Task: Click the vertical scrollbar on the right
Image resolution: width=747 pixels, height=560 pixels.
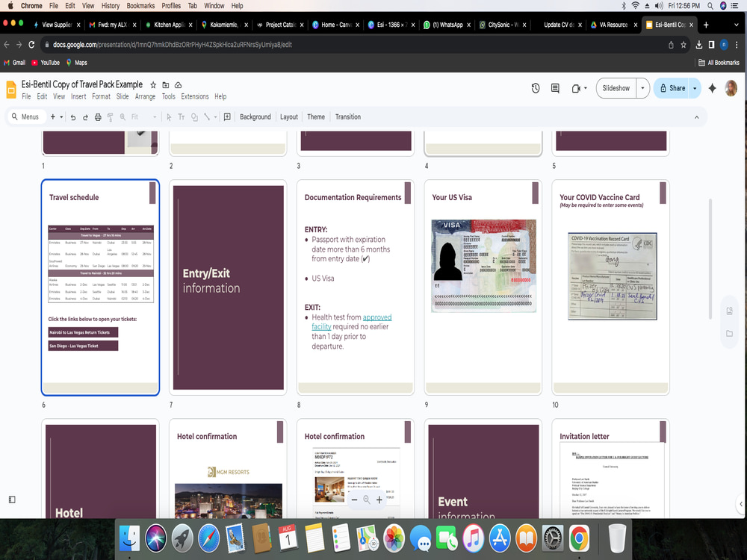Action: pos(710,260)
